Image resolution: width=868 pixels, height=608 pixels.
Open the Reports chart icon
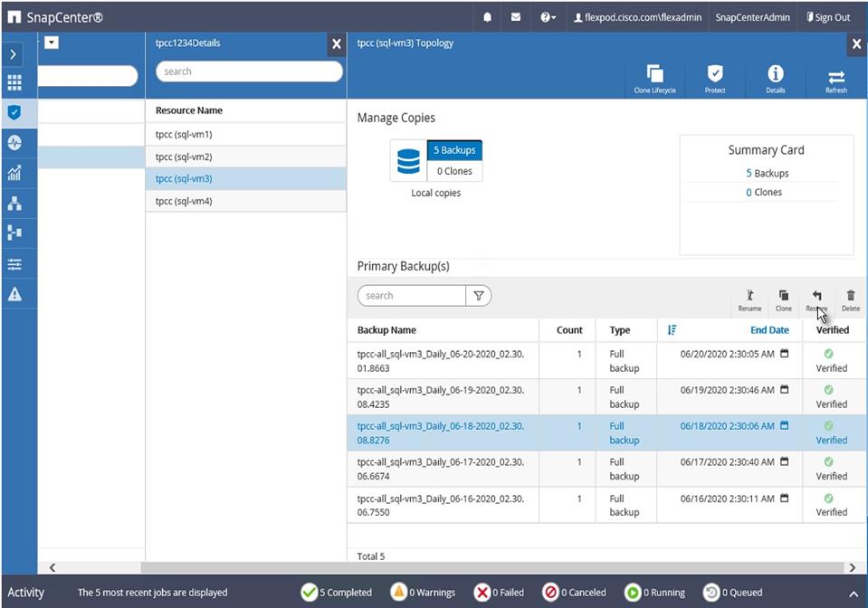coord(14,173)
